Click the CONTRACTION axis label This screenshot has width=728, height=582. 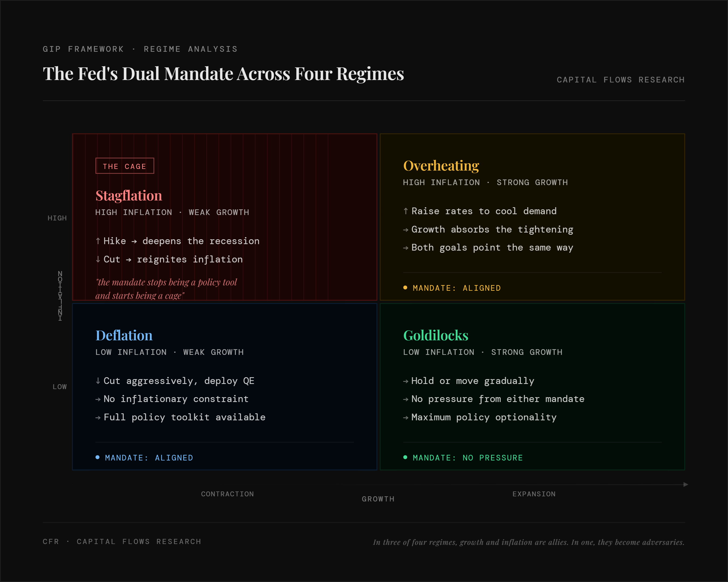[227, 494]
